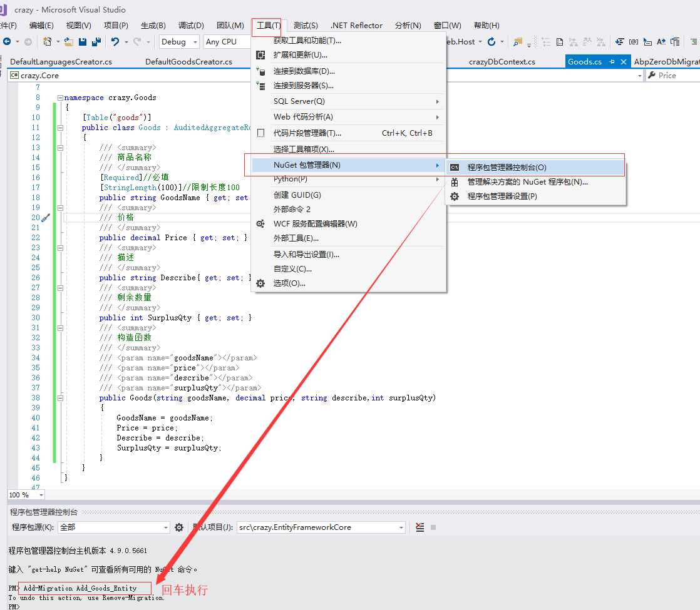Click the Save floppy disk icon
Viewport: 700px width, 610px height.
pyautogui.click(x=83, y=41)
